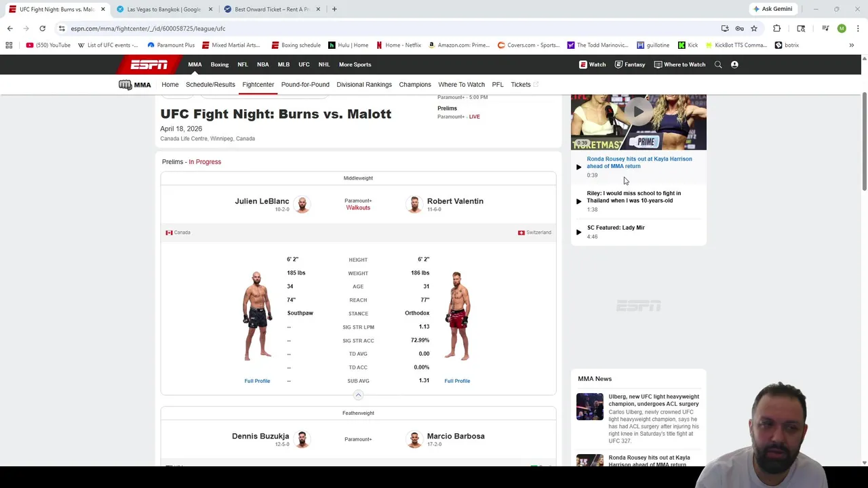Open the Netflix bookmark
This screenshot has height=488, width=868.
[399, 45]
